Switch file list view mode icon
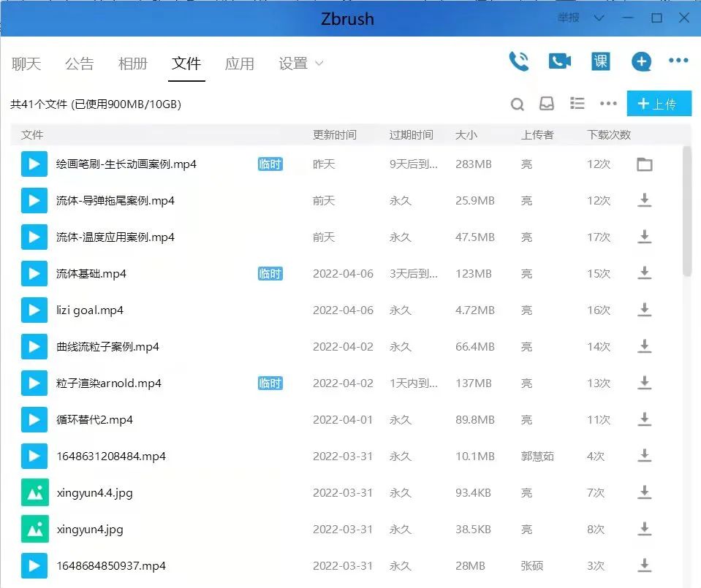Viewport: 701px width, 588px height. [577, 104]
